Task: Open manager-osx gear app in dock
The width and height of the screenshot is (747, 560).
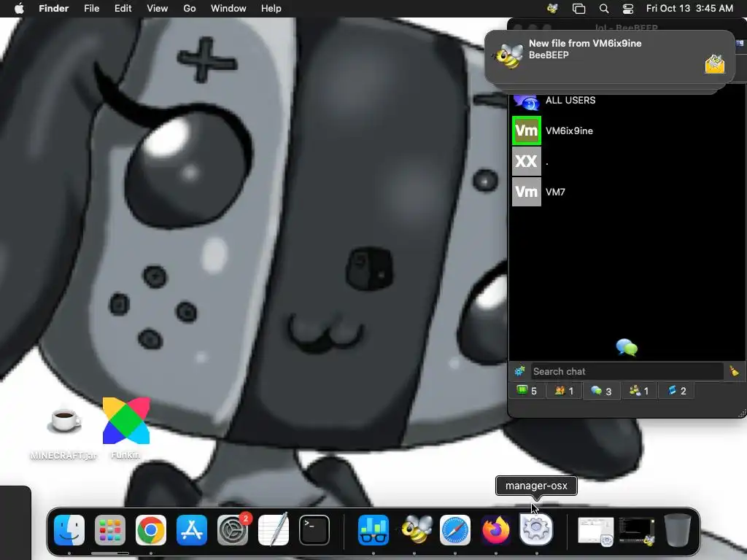Action: [x=536, y=529]
